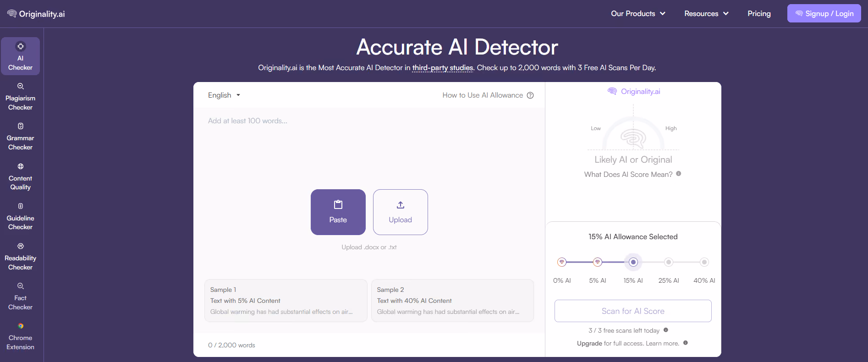Open the How to Use AI Allowance link

click(483, 95)
